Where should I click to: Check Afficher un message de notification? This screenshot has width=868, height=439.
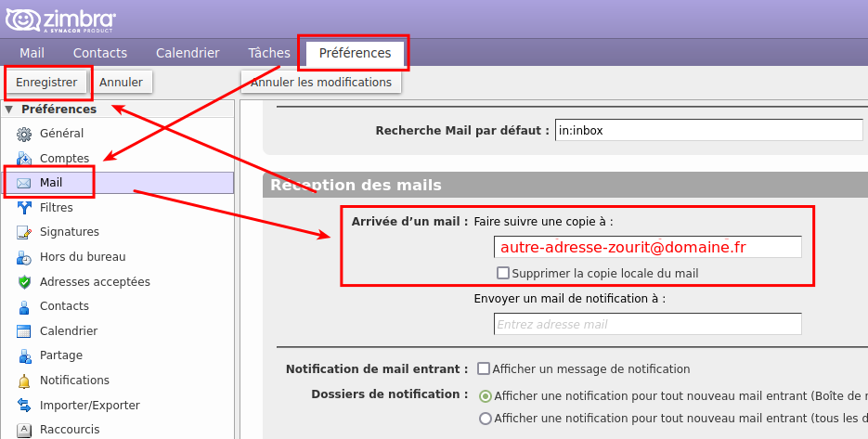pos(484,368)
